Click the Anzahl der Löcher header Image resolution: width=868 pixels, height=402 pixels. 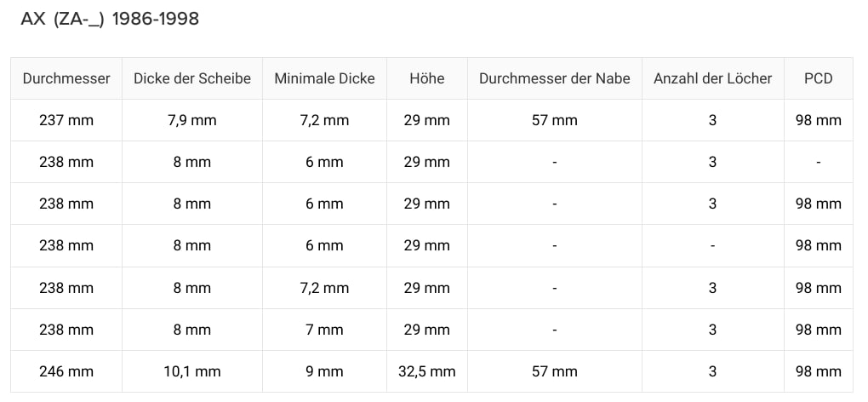(x=712, y=78)
